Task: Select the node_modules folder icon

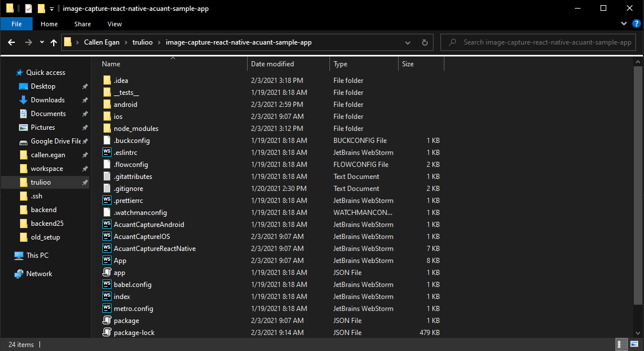Action: click(x=106, y=129)
